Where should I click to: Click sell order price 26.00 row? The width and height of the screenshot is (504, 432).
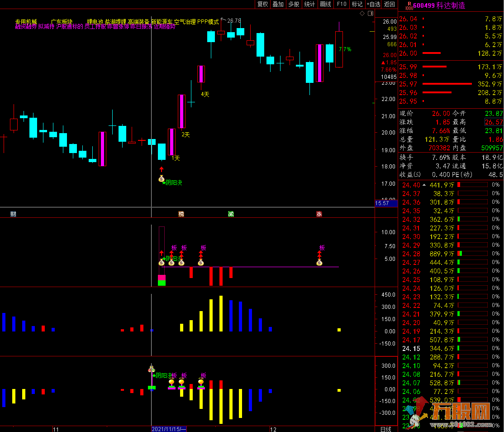(451, 53)
